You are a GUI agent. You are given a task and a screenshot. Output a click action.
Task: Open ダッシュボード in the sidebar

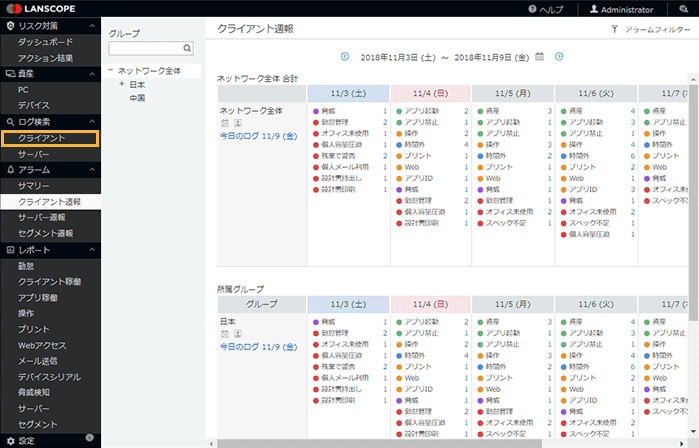tap(43, 42)
